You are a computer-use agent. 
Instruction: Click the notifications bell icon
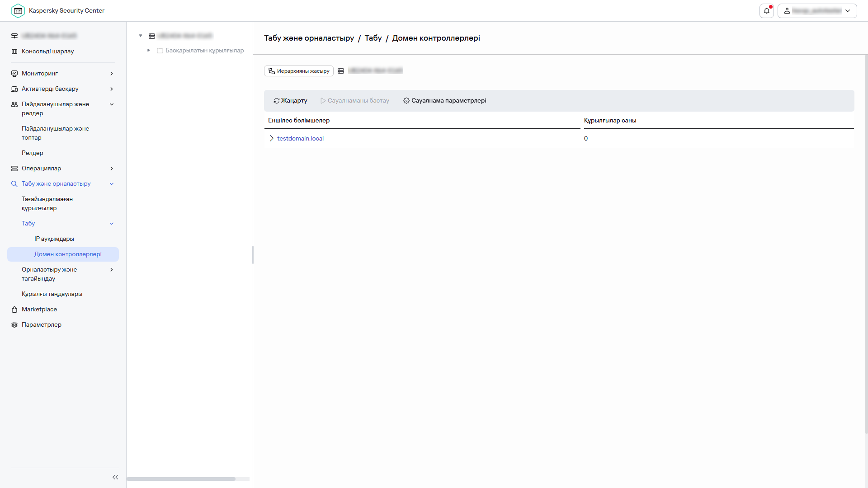(x=766, y=11)
